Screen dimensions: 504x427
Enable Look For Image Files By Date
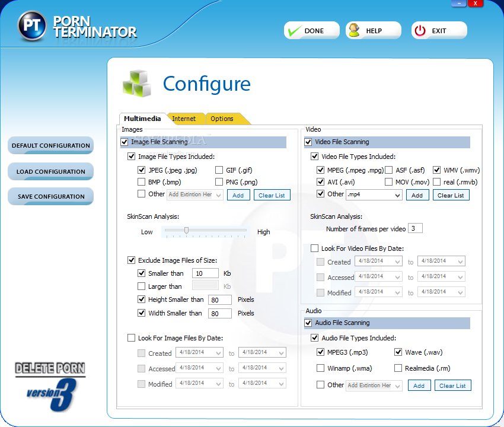[x=131, y=337]
